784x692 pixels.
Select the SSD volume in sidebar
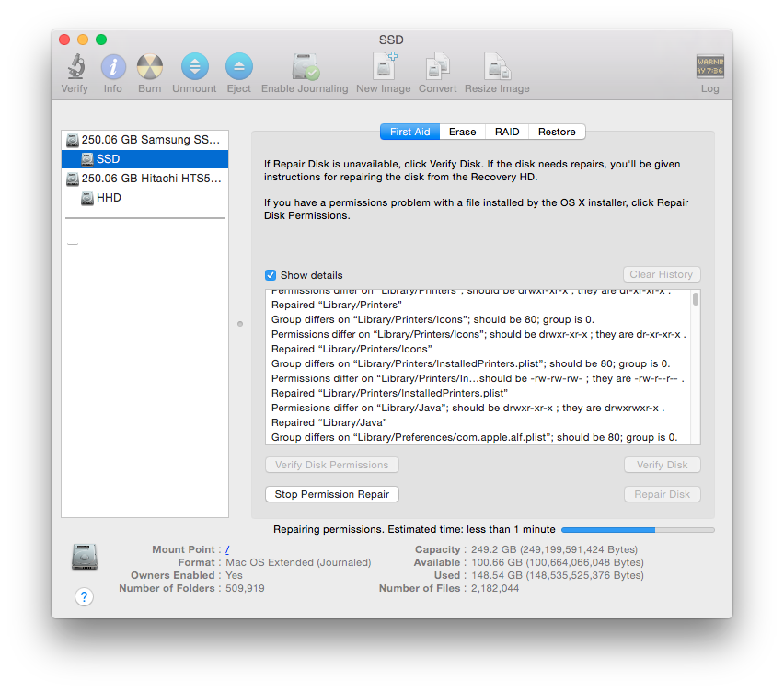coord(145,159)
